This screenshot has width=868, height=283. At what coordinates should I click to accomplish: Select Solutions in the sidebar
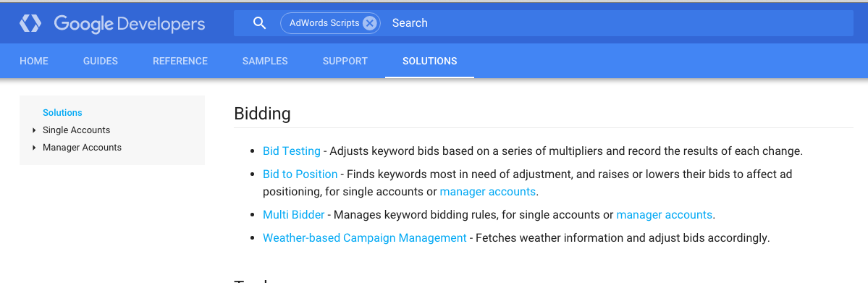click(62, 112)
